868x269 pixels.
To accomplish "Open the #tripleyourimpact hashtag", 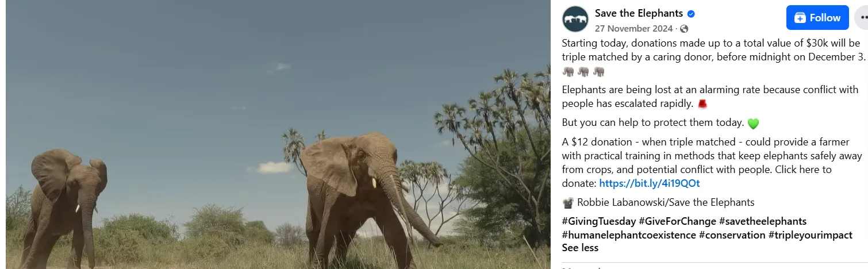I will tap(811, 235).
